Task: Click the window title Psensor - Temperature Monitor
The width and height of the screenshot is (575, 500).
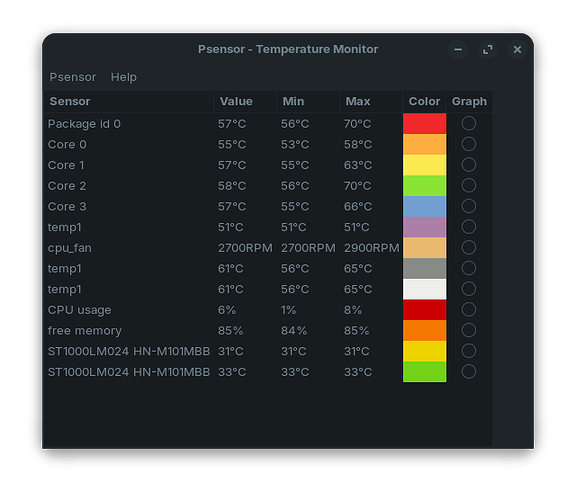Action: [x=288, y=49]
